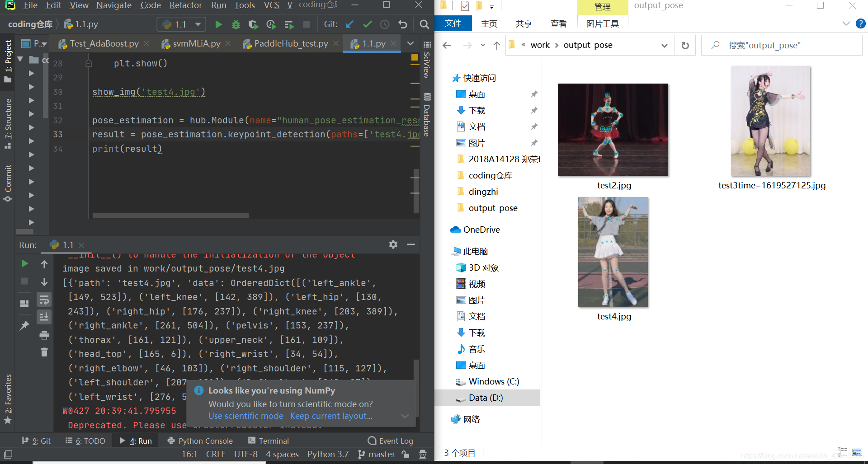The width and height of the screenshot is (868, 464).
Task: Collapse the project root folder tree arrow
Action: 20,59
